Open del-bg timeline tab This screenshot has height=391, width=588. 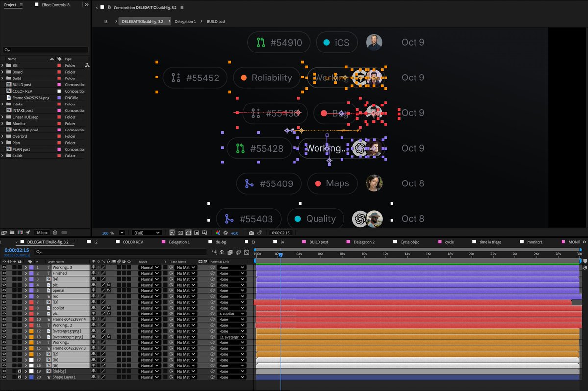coord(221,242)
